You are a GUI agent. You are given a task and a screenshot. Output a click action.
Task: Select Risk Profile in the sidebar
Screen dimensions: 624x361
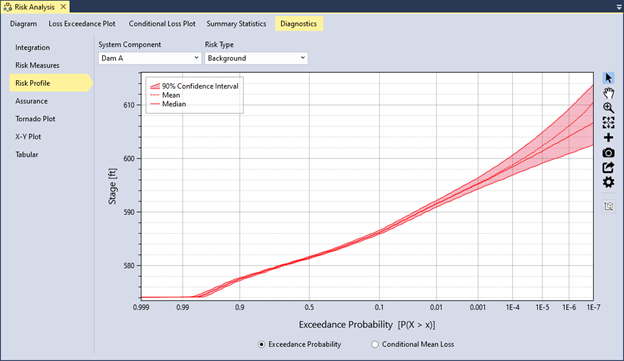(x=51, y=83)
